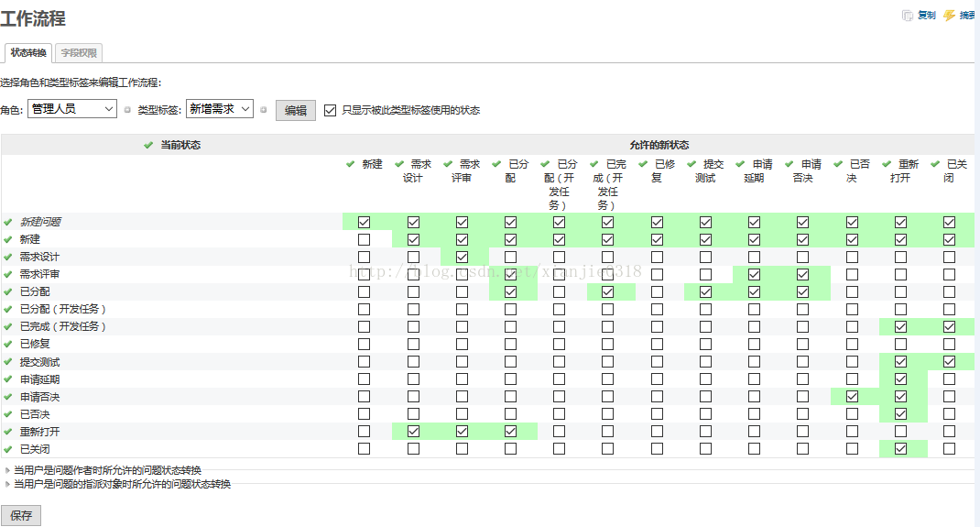Screen dimensions: 980x527
Task: Uncheck 申请否决 row's 已否决 checkbox
Action: 852,397
